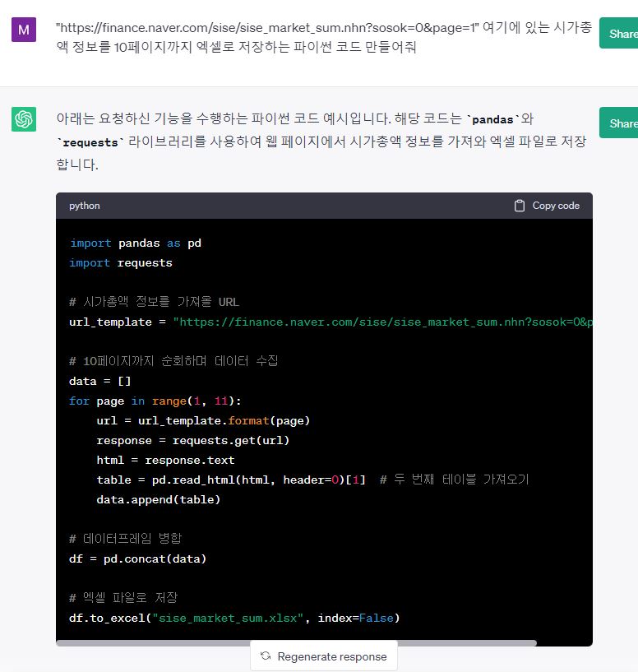Click the green ChatGPT logo avatar
The height and width of the screenshot is (672, 638).
click(x=24, y=119)
